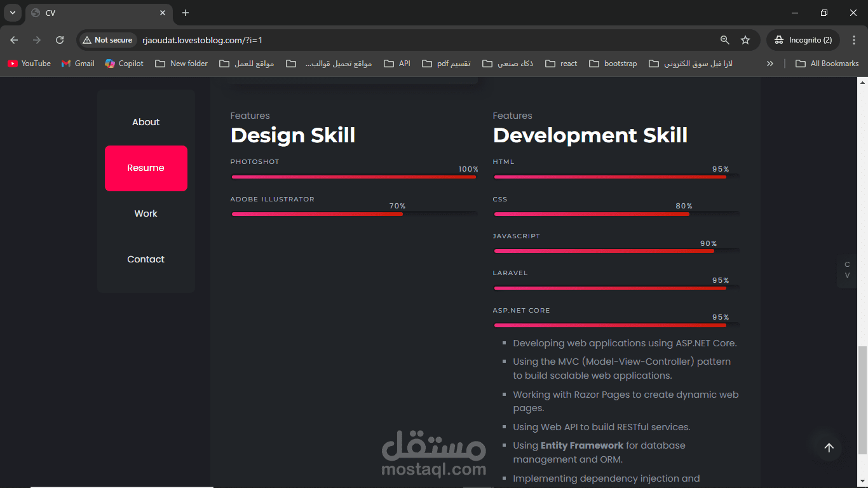The height and width of the screenshot is (488, 868).
Task: Click the ADOBE ILLUSTRATOR skill label
Action: pyautogui.click(x=273, y=200)
